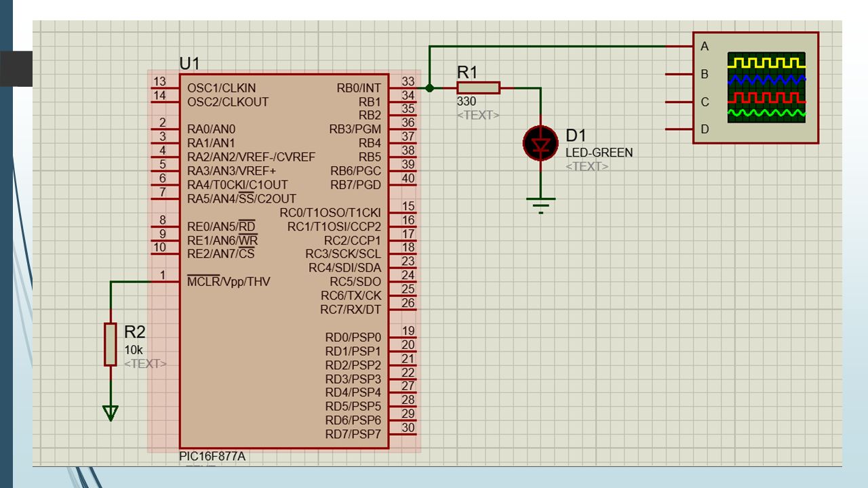This screenshot has width=868, height=488.
Task: Click the MCLR/Vpp/THV pin label
Action: [x=229, y=281]
